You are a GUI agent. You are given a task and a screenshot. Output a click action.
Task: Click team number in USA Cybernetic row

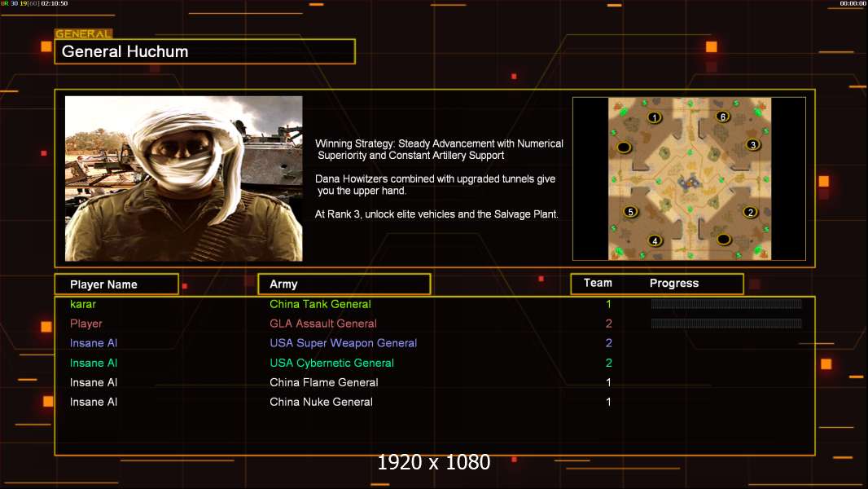coord(608,363)
